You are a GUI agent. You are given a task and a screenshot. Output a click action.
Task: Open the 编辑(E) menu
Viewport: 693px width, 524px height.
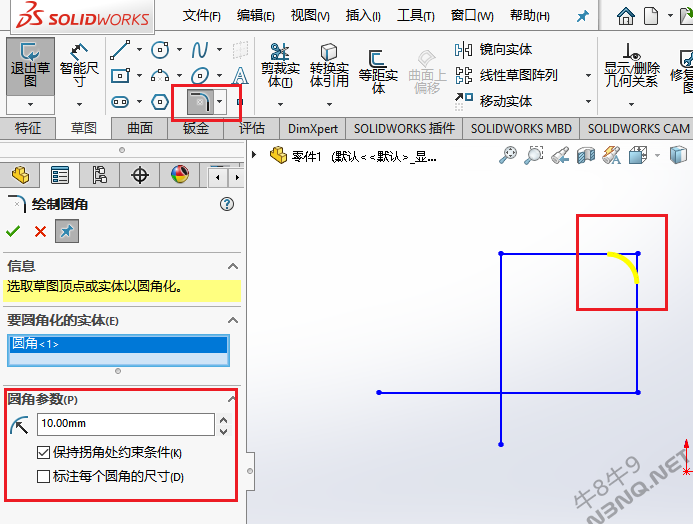(x=255, y=16)
